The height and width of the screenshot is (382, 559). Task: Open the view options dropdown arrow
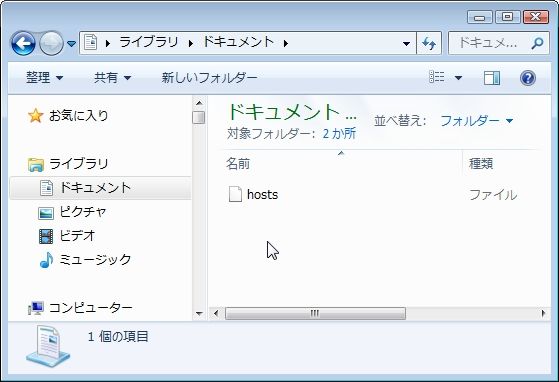(x=458, y=78)
